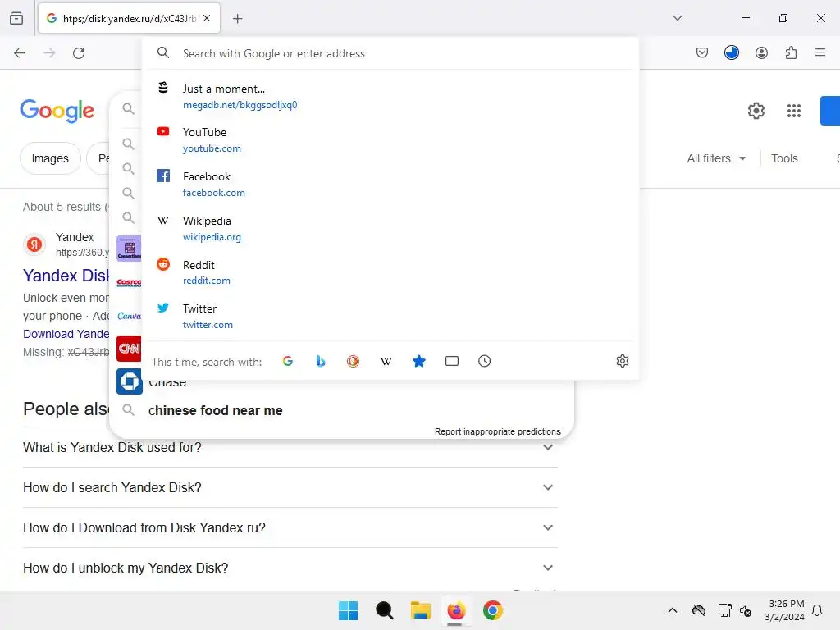
Task: Click the Tools button
Action: tap(784, 158)
